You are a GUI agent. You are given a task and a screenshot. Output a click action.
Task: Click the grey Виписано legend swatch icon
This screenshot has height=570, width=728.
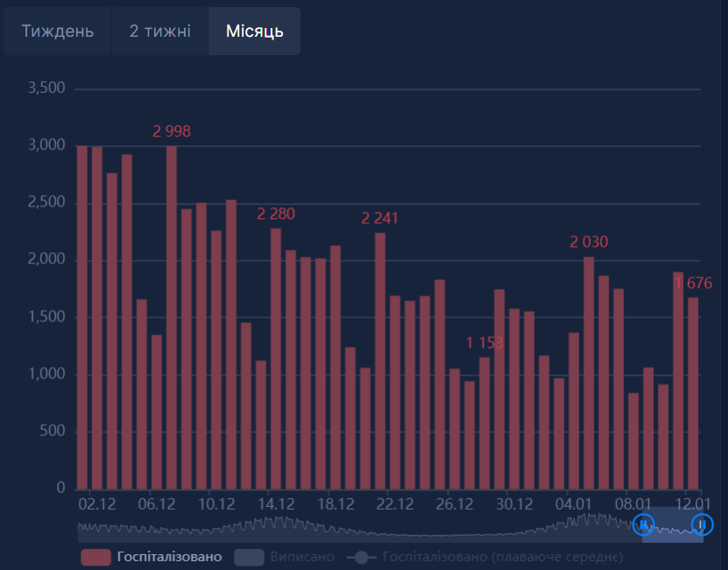click(250, 557)
